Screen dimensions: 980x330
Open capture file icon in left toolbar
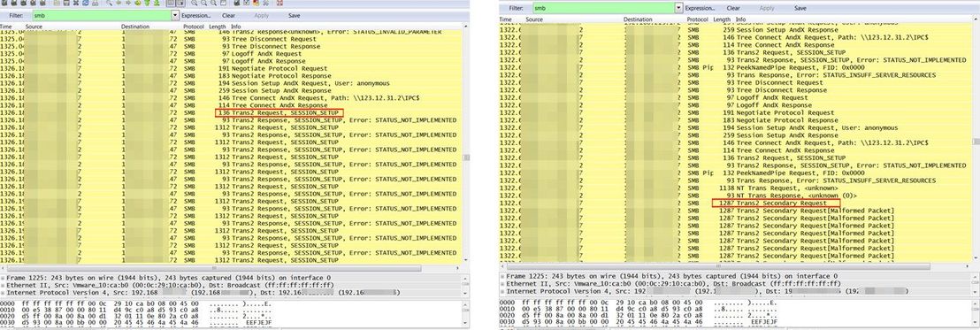tap(57, 3)
